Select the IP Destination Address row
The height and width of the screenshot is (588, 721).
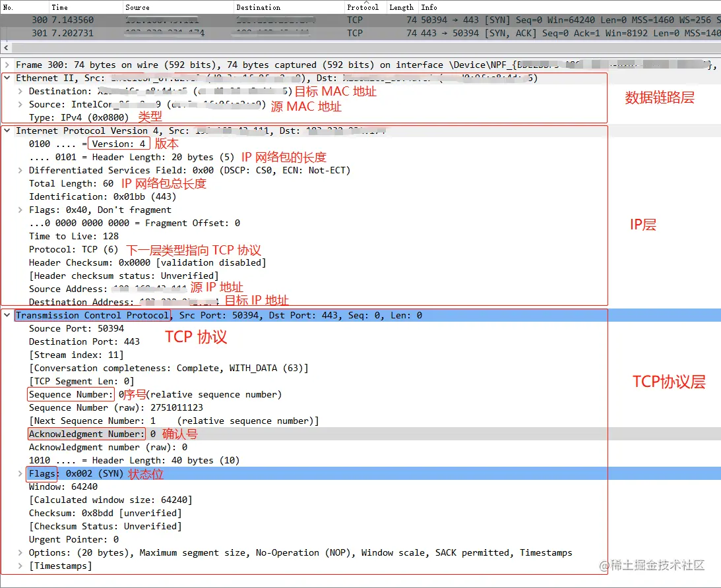pos(124,302)
